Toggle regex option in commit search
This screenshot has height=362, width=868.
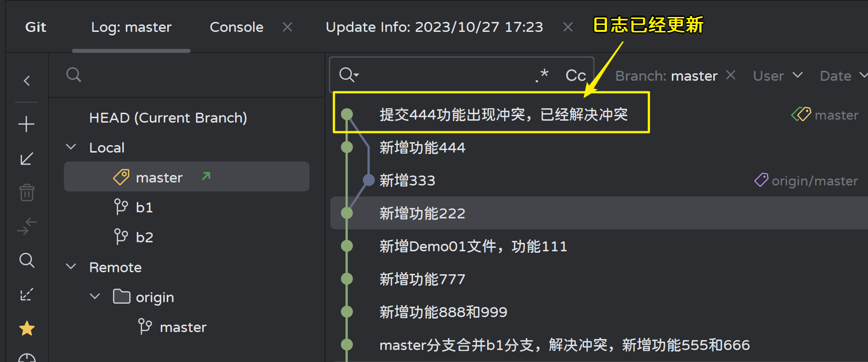point(542,75)
